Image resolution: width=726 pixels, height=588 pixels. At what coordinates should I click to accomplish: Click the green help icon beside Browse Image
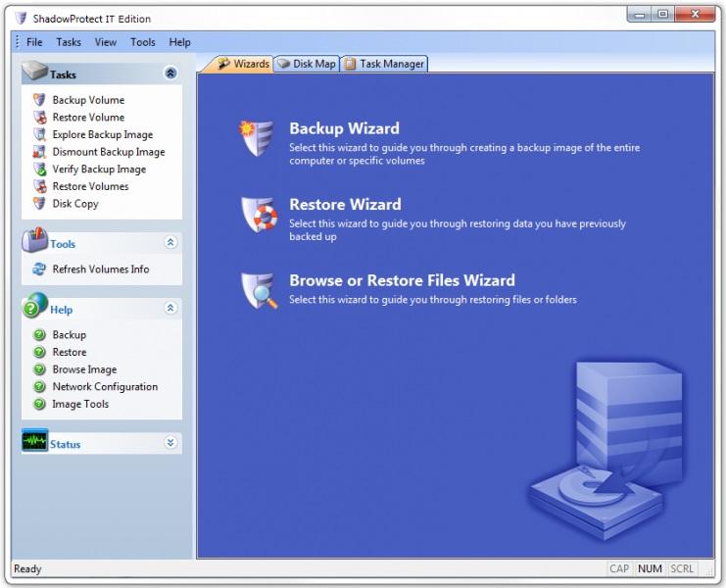39,369
